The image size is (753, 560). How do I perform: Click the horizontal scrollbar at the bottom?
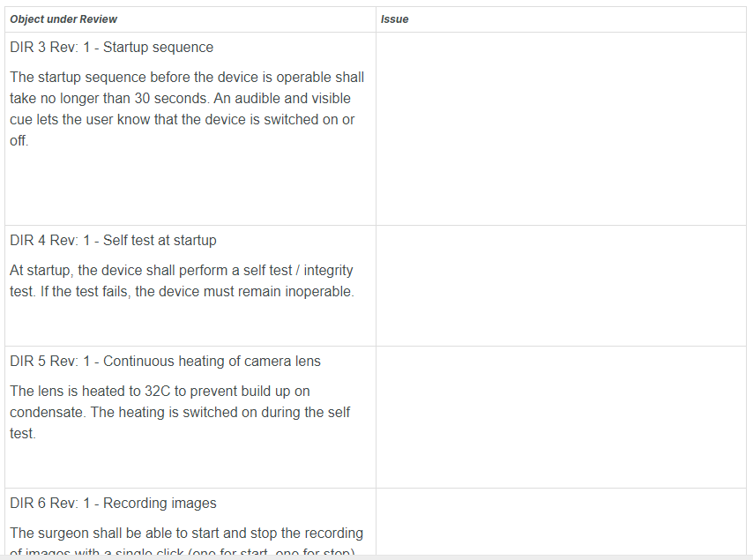(x=376, y=556)
